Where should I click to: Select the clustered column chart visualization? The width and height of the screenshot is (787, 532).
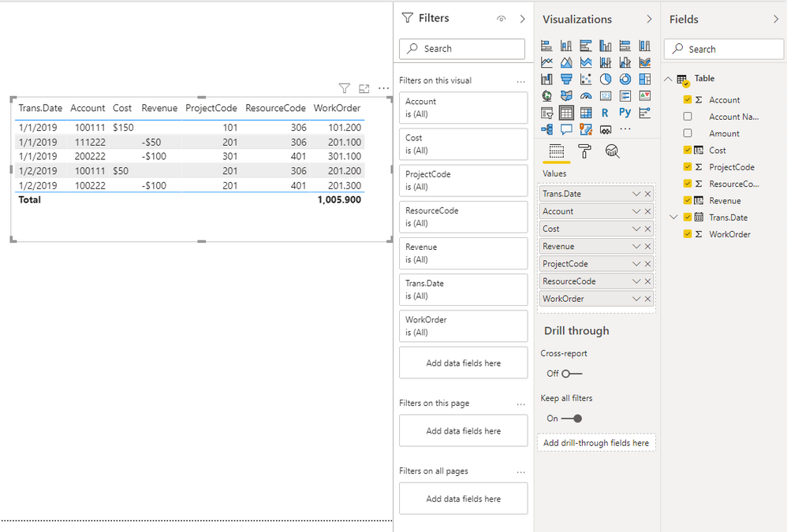606,46
